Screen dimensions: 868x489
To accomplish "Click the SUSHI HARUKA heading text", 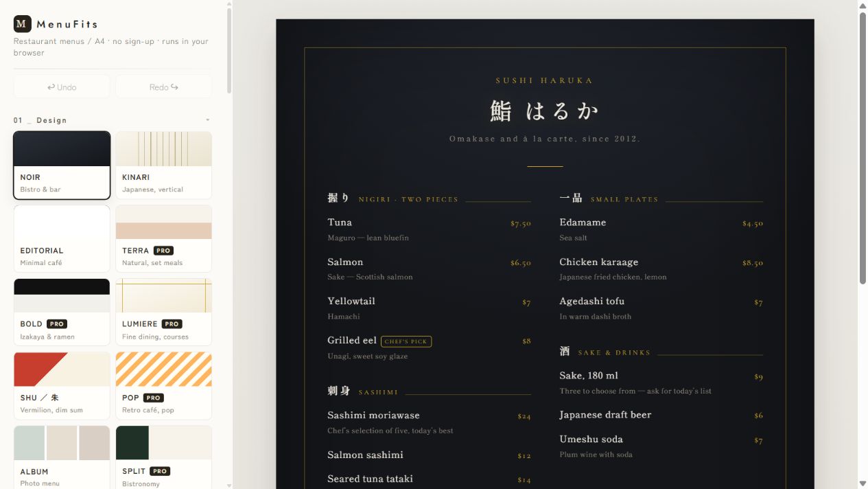I will click(x=544, y=81).
